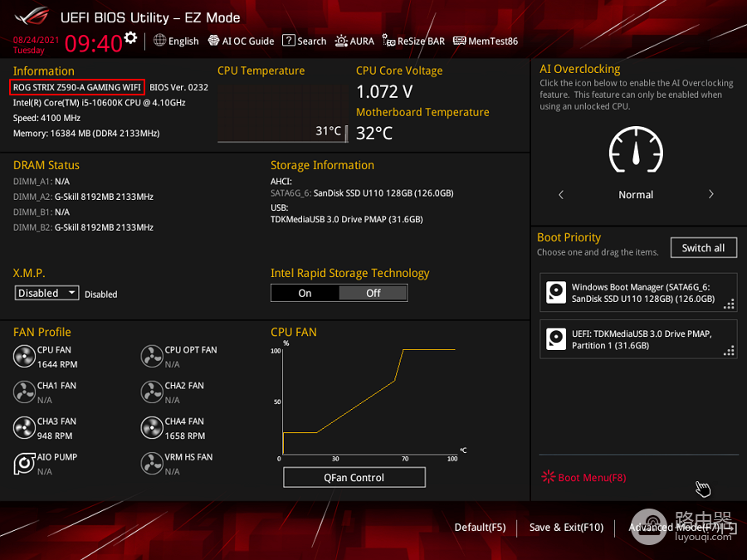Launch MemTest86
Viewport: 747px width, 560px height.
coord(486,41)
